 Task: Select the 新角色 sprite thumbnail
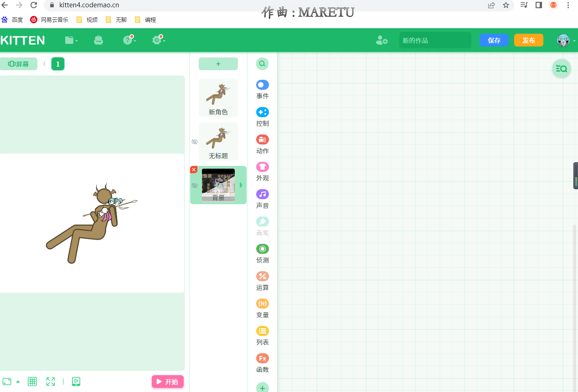point(218,98)
